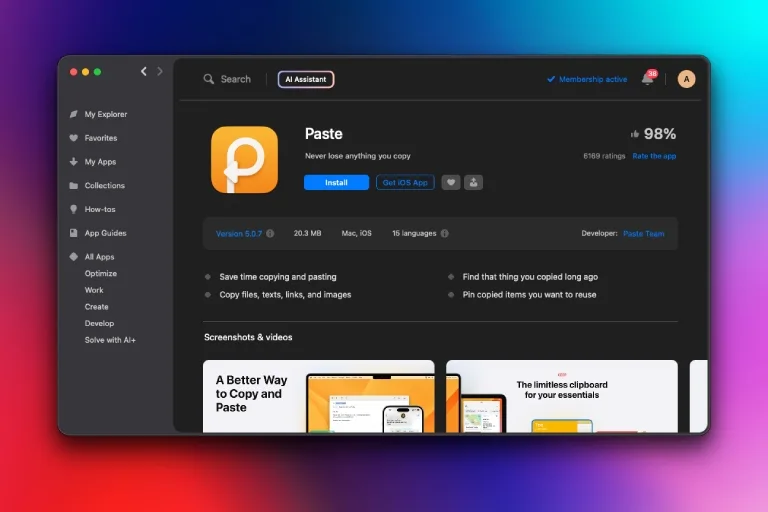
Task: Click the info icon next to 15 languages
Action: 444,234
